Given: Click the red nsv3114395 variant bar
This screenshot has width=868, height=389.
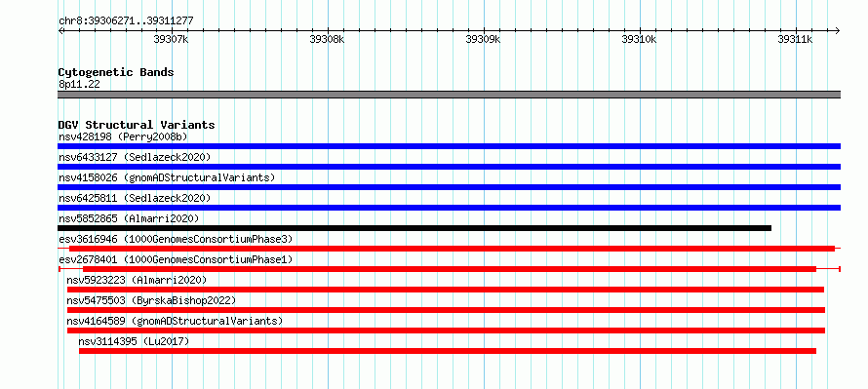Looking at the screenshot, I should [448, 351].
